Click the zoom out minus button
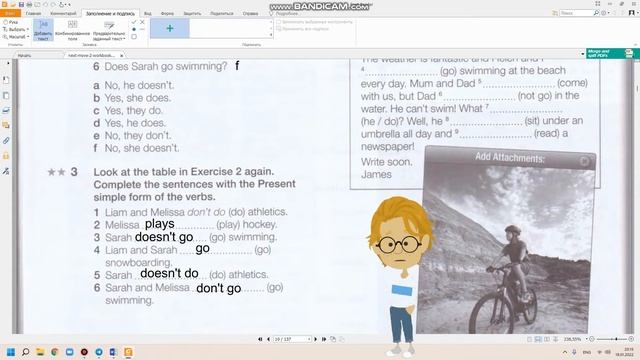Image resolution: width=640 pixels, height=360 pixels. [x=592, y=339]
